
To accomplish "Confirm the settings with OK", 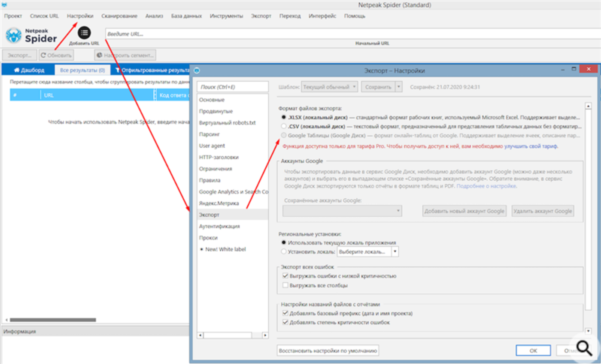I will 533,350.
